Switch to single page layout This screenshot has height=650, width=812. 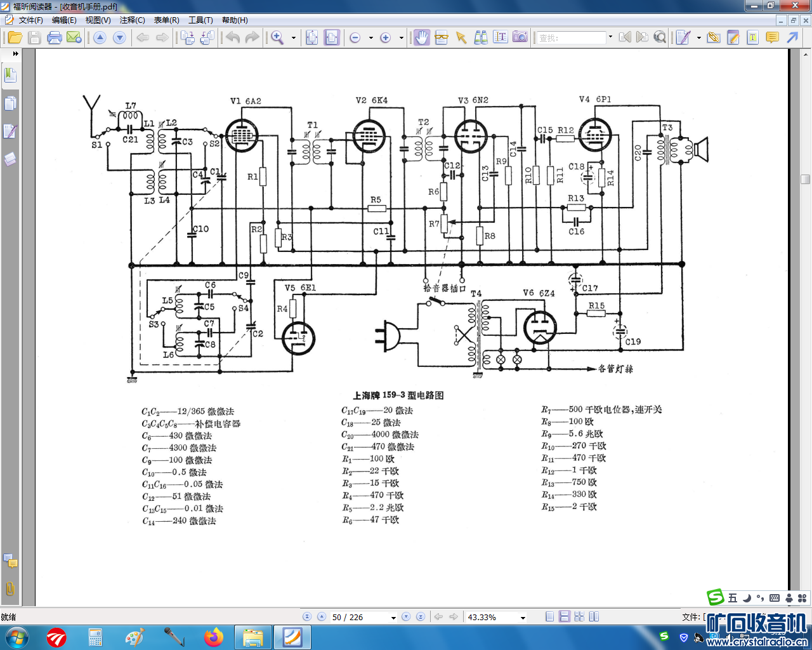pyautogui.click(x=550, y=616)
